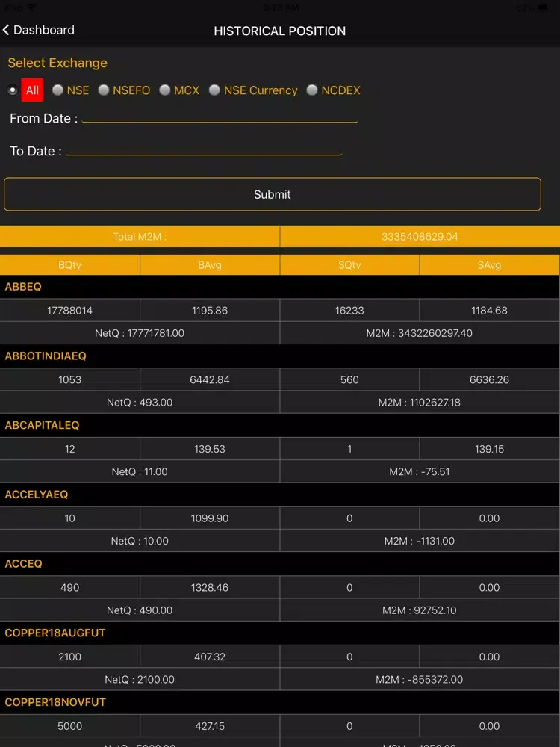This screenshot has height=747, width=560.
Task: Click buy average 427.15
Action: coord(210,726)
